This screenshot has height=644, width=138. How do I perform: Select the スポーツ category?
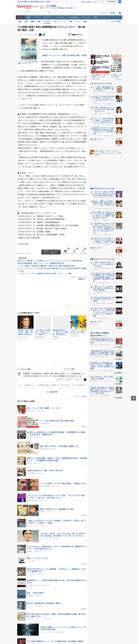pyautogui.click(x=56, y=21)
